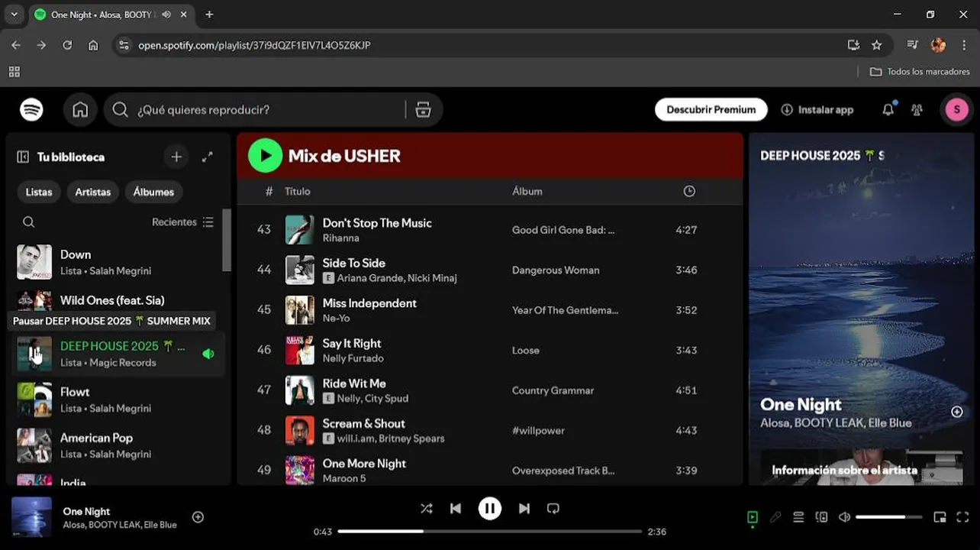Open the notifications bell
The height and width of the screenshot is (550, 980).
point(888,110)
